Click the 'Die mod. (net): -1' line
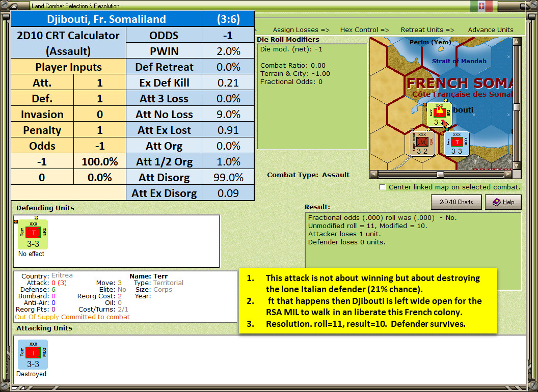Image resolution: width=538 pixels, height=392 pixels. (x=291, y=49)
